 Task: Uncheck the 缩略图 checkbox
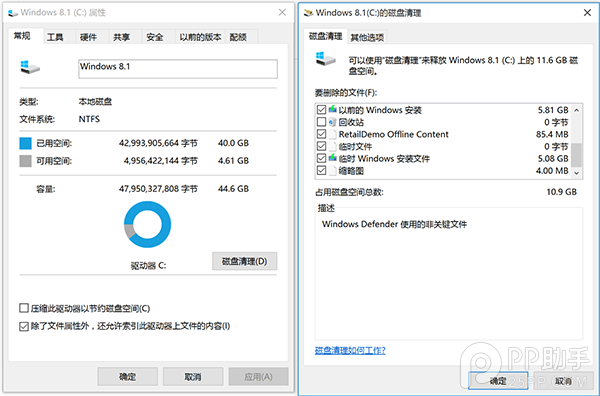click(321, 170)
